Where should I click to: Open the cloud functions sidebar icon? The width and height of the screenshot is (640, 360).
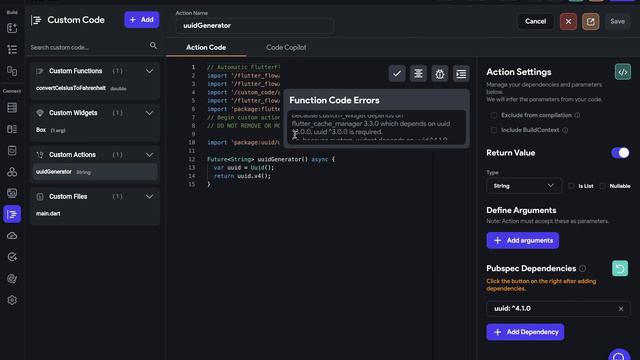pyautogui.click(x=12, y=236)
